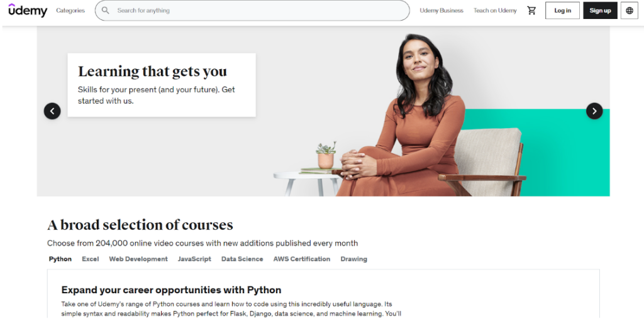The width and height of the screenshot is (644, 319).
Task: Open the AWS Certification tab
Action: click(301, 259)
